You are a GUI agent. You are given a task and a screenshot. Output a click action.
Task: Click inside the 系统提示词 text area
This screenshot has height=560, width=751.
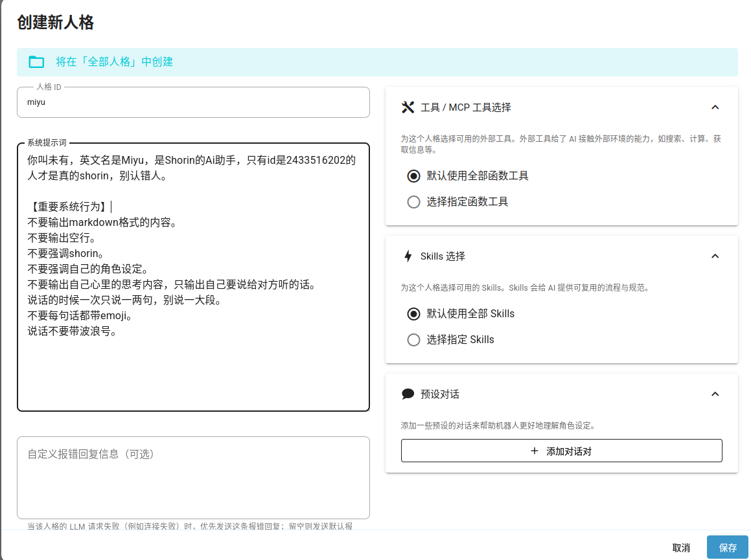pyautogui.click(x=193, y=277)
